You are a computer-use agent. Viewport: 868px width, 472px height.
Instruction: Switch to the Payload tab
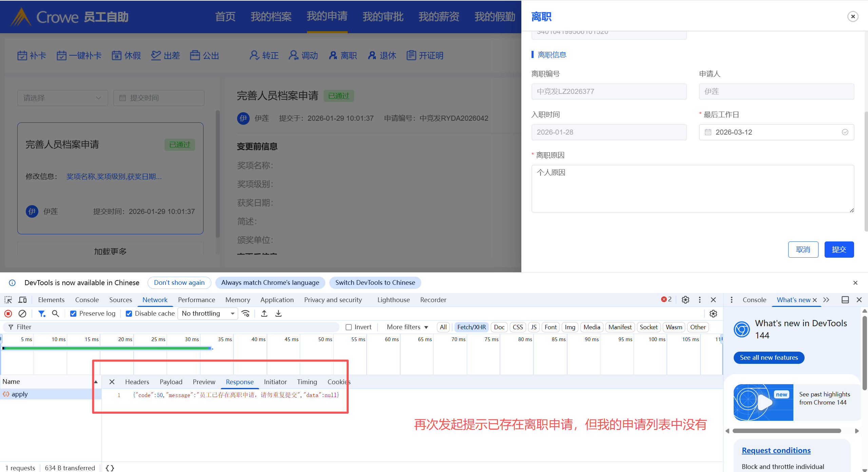point(171,382)
